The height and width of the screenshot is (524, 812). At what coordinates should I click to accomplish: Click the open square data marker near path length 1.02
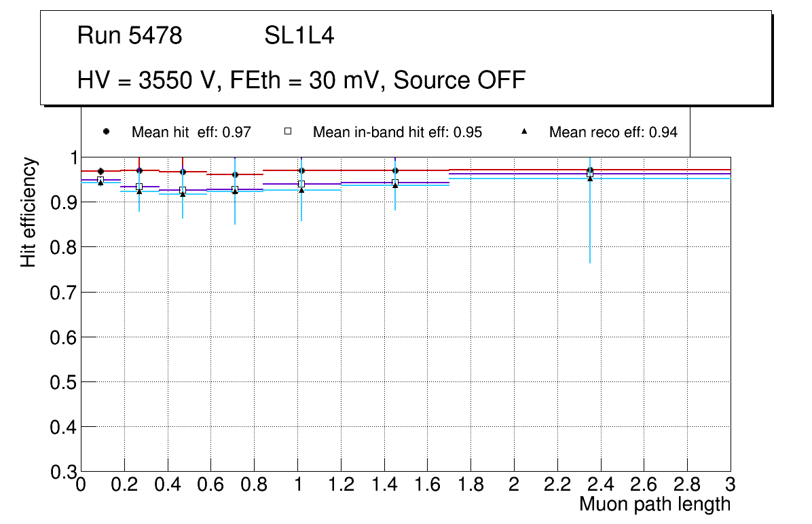(301, 184)
